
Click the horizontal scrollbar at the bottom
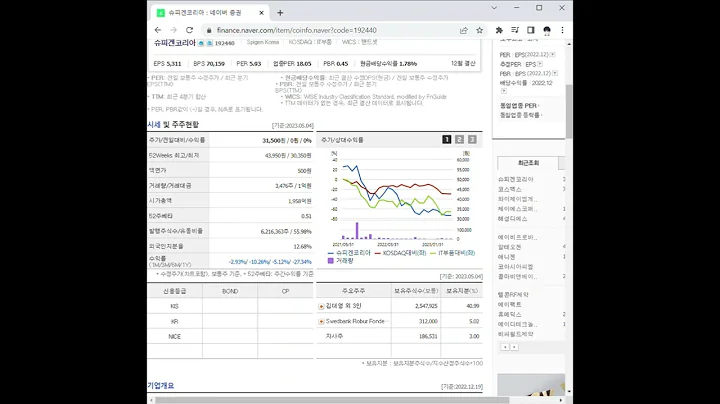(332, 400)
